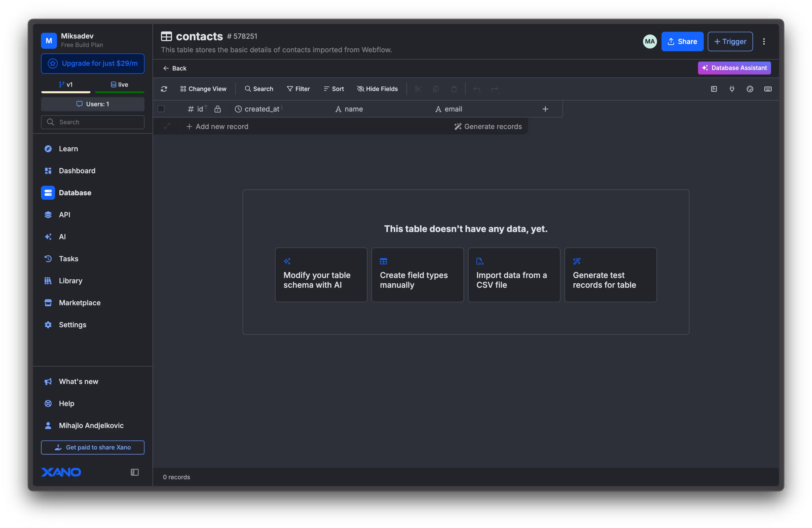Click the plug connections icon in toolbar
Screen dimensions: 812x528
pos(732,89)
